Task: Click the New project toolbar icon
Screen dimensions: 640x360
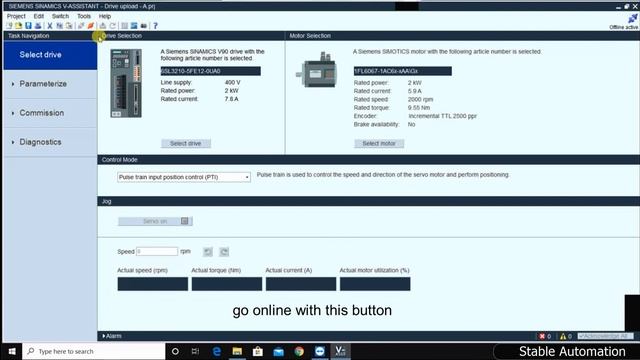Action: click(x=9, y=26)
